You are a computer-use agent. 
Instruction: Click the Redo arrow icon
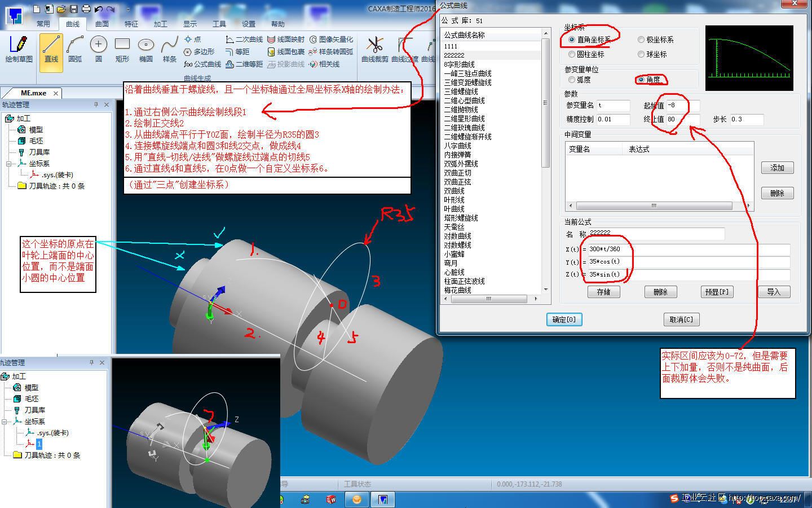(x=111, y=8)
